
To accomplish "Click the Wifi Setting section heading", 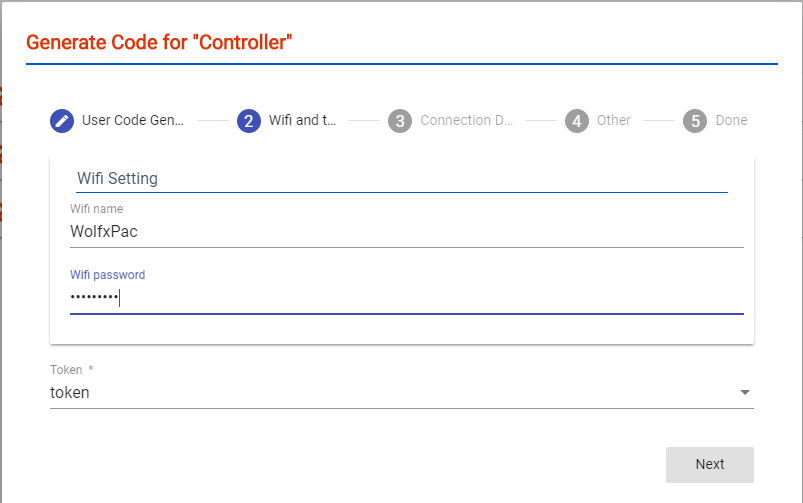I will pos(117,178).
